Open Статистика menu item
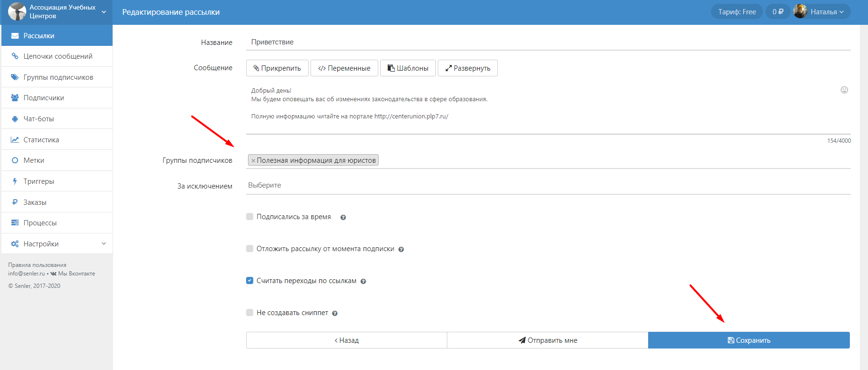 tap(57, 140)
